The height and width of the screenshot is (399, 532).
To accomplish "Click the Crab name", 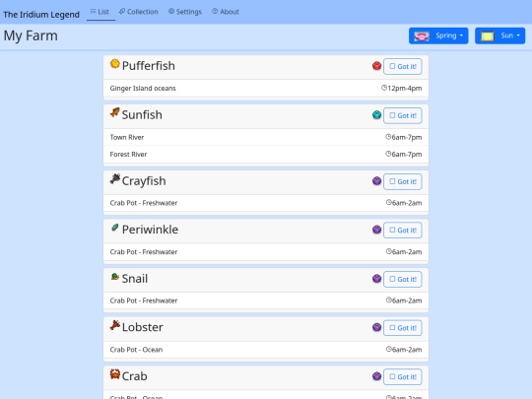I will (x=134, y=376).
